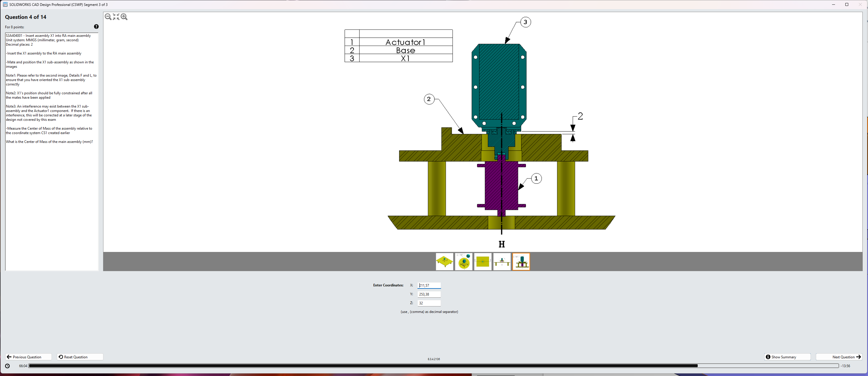Click the Y coordinate input field

coord(429,294)
